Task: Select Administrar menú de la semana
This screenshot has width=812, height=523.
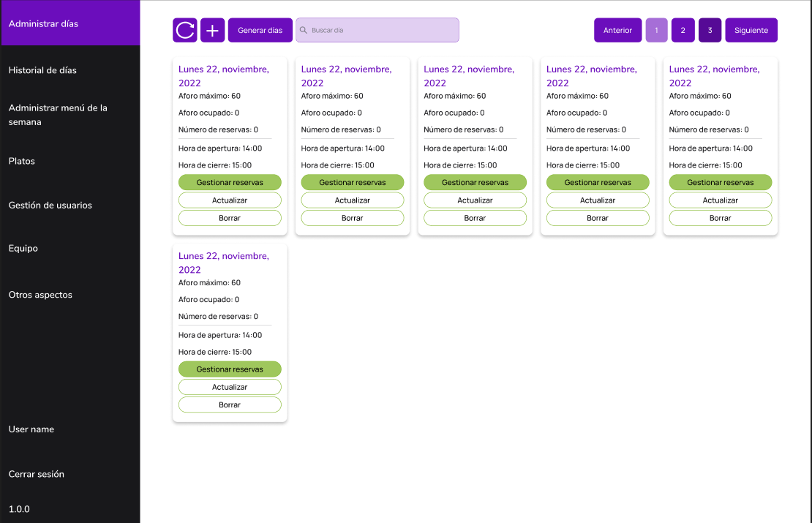Action: [x=58, y=115]
